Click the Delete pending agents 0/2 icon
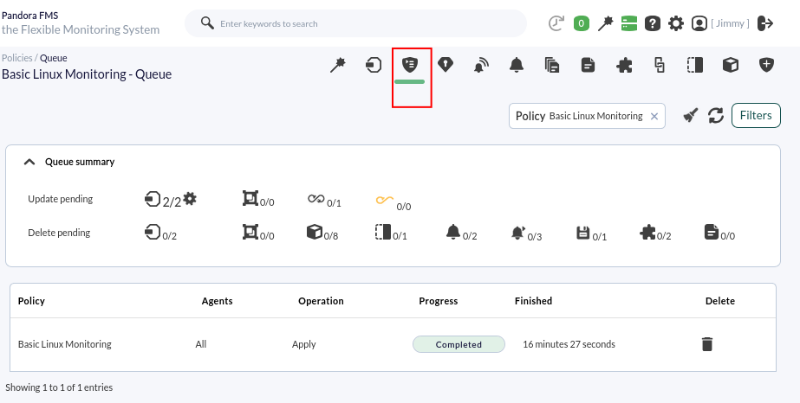 pyautogui.click(x=153, y=232)
